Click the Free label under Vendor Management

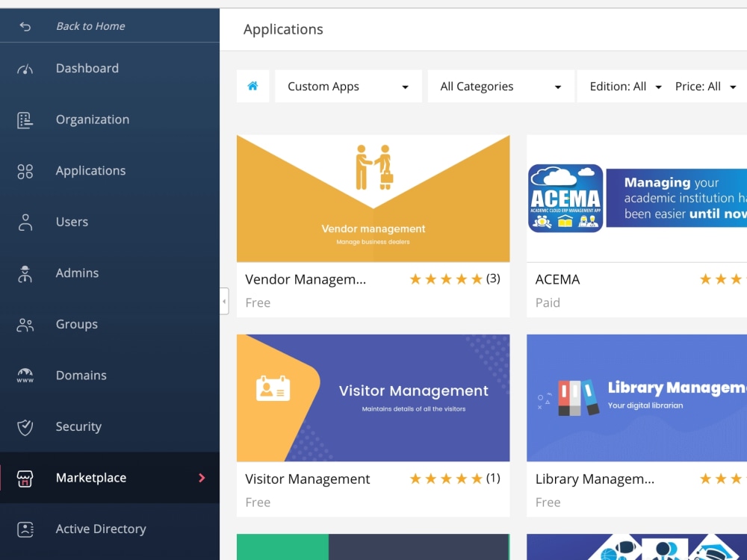258,303
